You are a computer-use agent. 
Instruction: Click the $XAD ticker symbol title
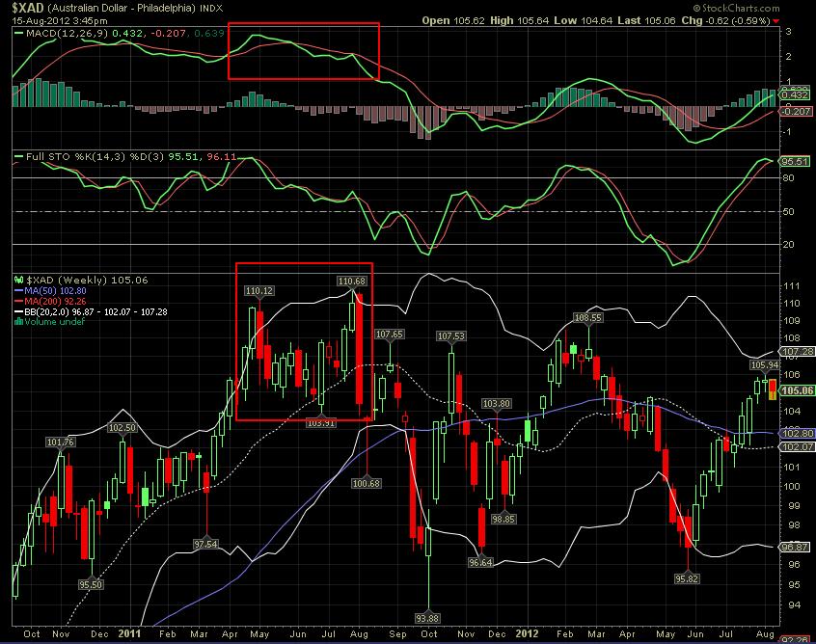[x=28, y=8]
